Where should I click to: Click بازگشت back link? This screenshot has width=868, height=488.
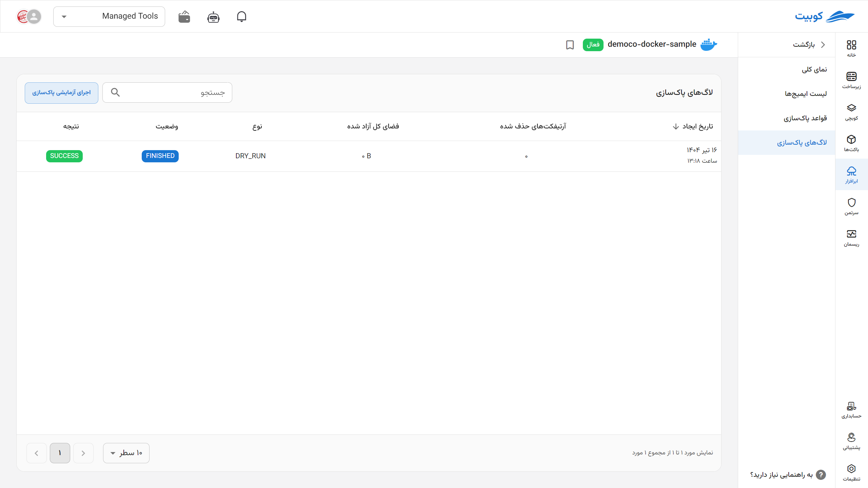point(804,45)
